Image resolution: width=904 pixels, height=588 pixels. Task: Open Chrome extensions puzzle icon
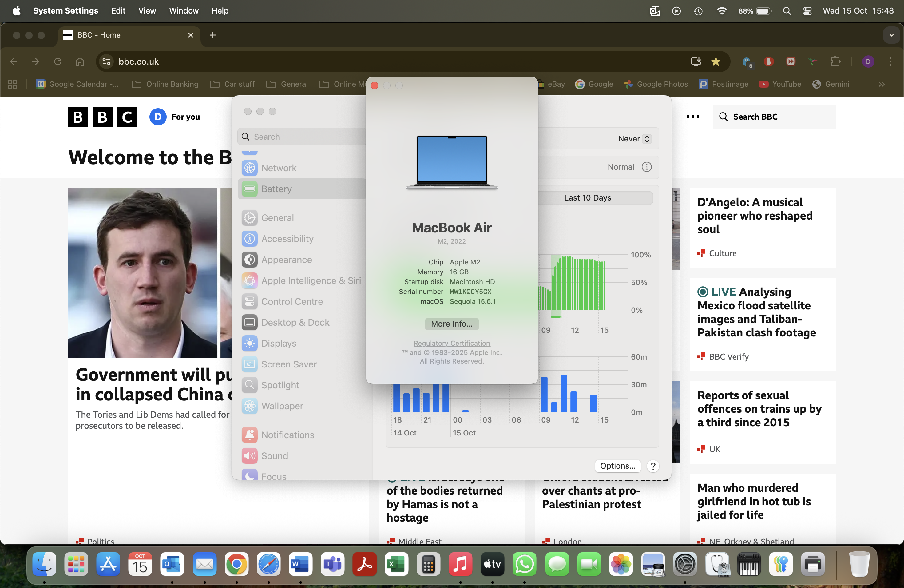point(835,62)
